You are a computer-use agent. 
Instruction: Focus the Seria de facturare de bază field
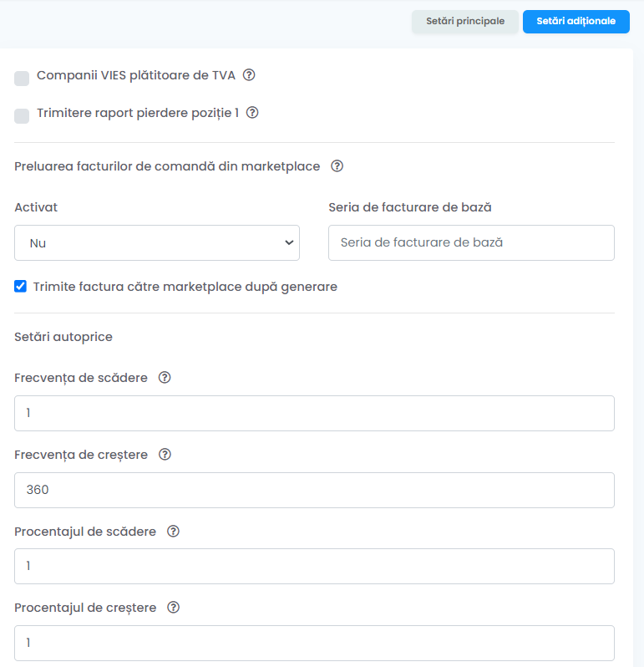click(x=471, y=243)
